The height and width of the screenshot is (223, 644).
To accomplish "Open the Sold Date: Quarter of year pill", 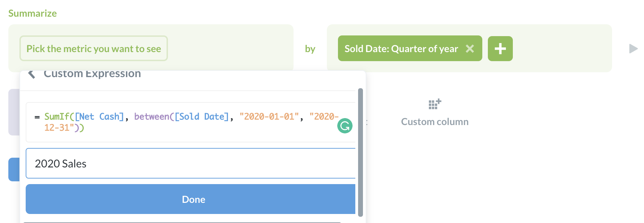I will pos(401,49).
